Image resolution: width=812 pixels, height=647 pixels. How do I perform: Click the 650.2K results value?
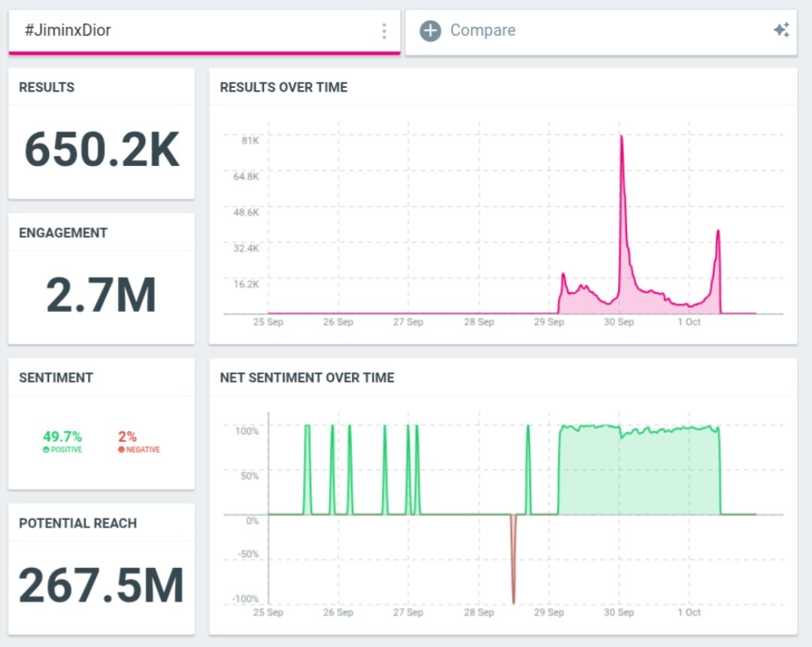point(102,149)
